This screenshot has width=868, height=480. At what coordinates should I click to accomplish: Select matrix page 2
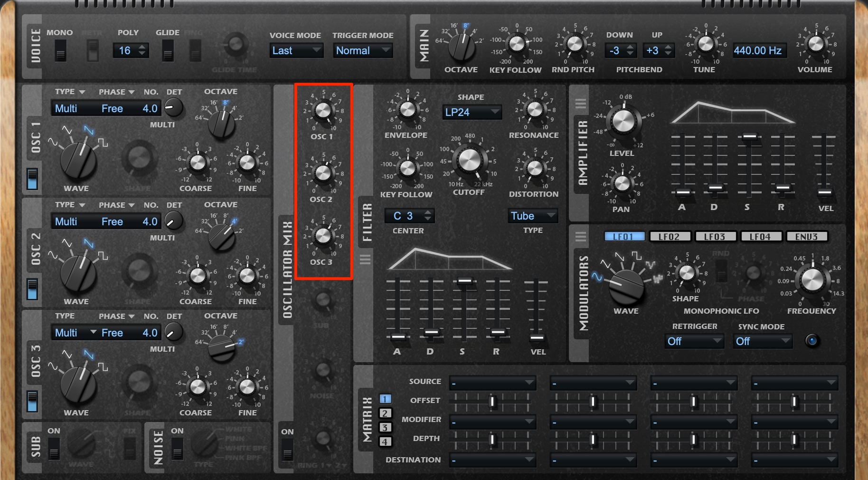point(385,413)
